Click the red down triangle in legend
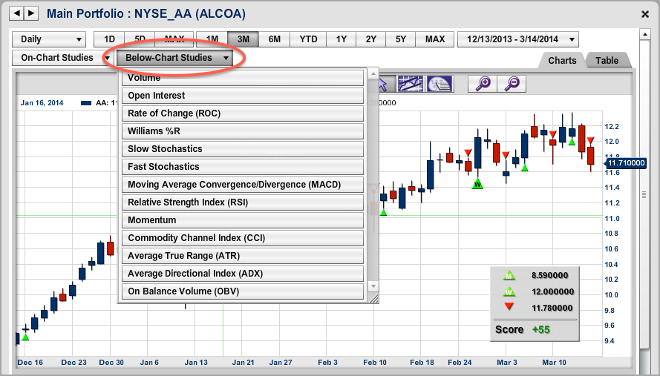This screenshot has height=376, width=660. (509, 307)
